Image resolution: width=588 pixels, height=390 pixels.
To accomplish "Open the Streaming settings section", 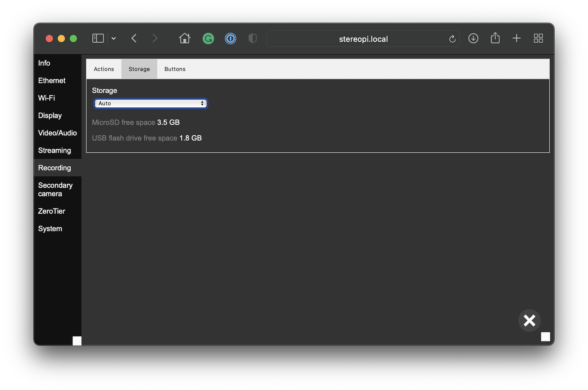I will tap(55, 150).
